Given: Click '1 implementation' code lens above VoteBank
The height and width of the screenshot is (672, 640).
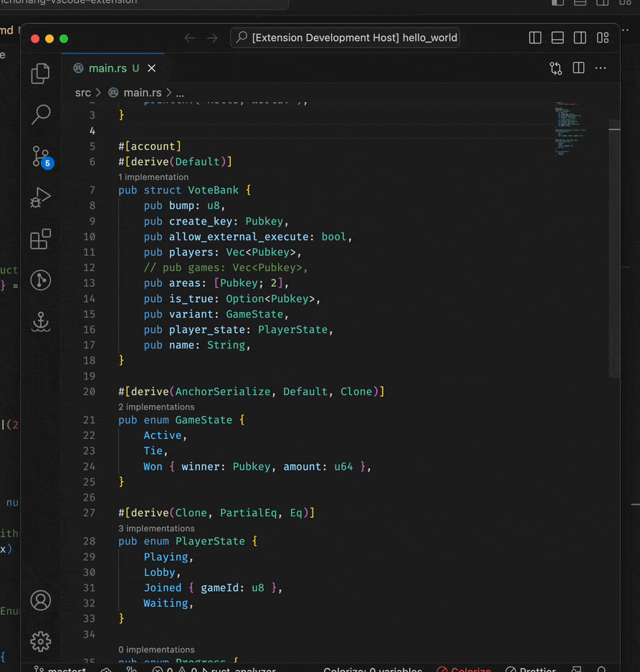Looking at the screenshot, I should click(x=153, y=177).
